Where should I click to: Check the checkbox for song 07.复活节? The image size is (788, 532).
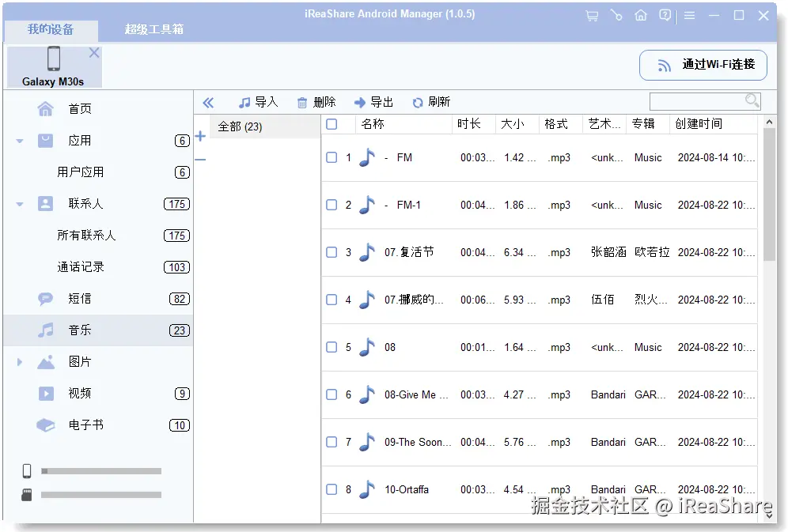pos(332,251)
